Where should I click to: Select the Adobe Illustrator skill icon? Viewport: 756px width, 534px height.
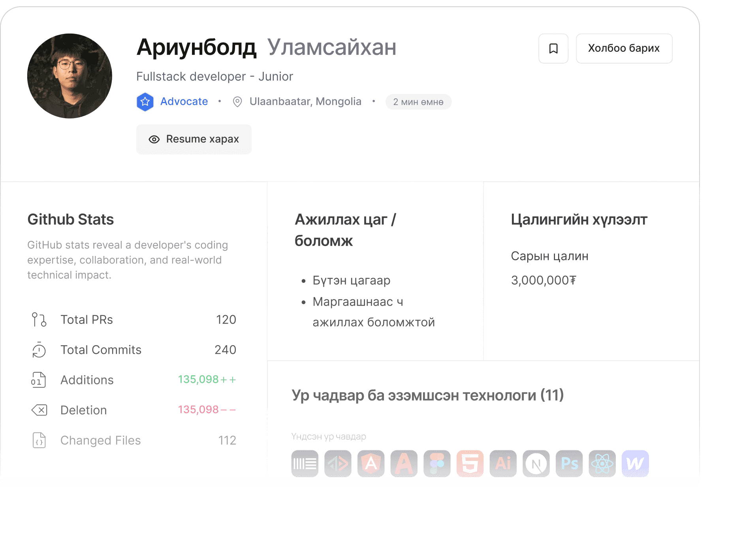(503, 464)
